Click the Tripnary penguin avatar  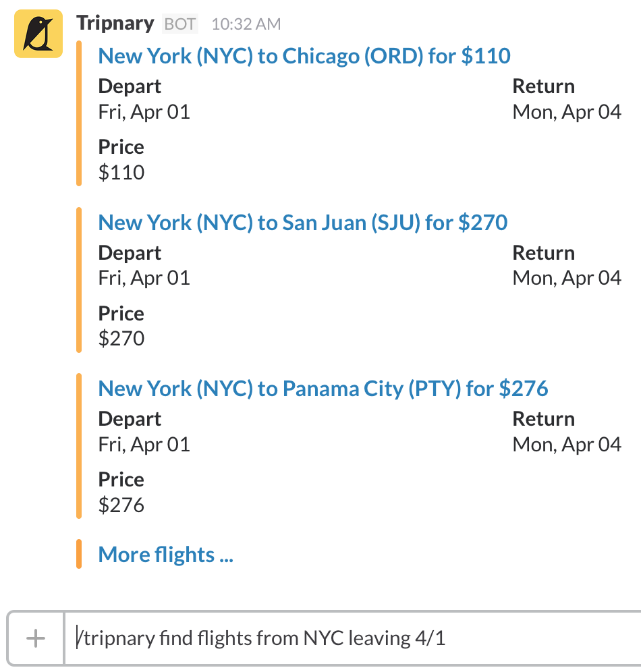[x=38, y=34]
